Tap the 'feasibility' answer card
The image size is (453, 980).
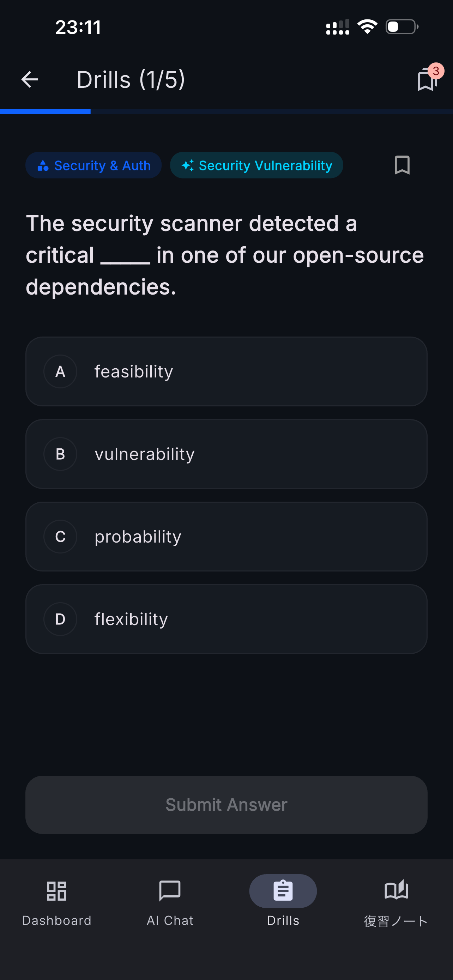(x=226, y=371)
